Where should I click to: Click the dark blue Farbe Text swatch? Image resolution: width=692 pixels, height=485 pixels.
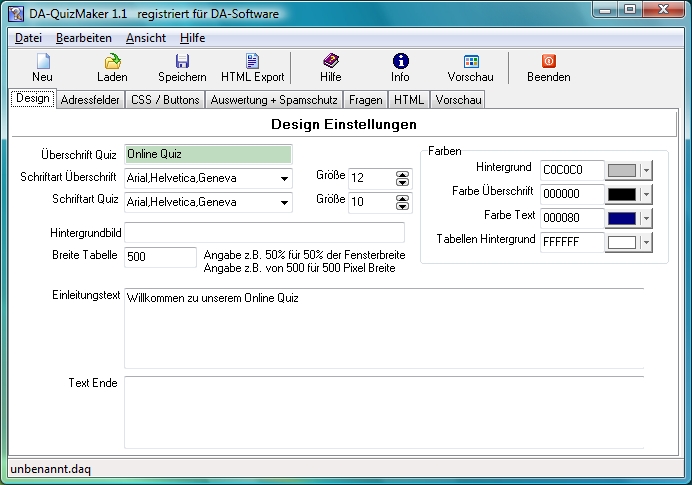(x=621, y=218)
